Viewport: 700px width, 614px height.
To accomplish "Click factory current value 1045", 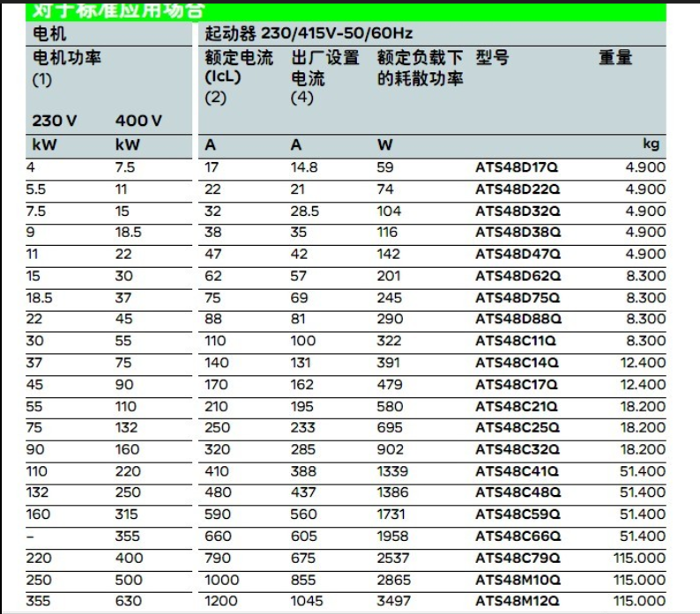I will [306, 601].
